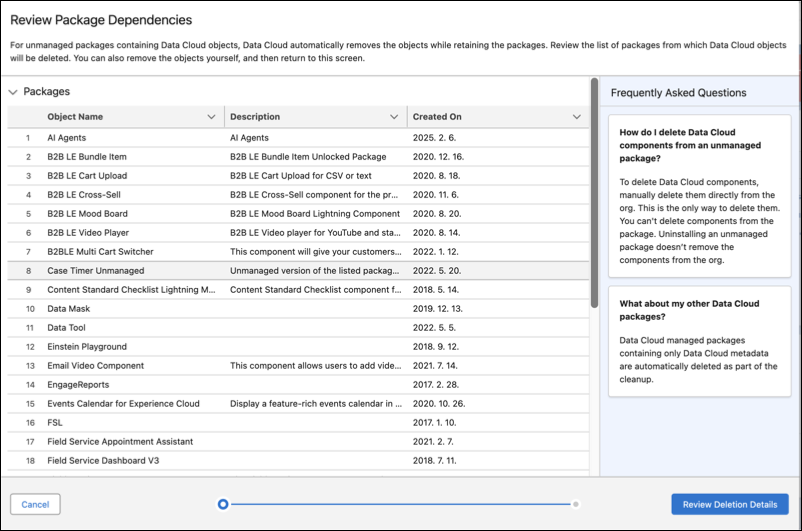The height and width of the screenshot is (531, 802).
Task: Click the last progress step dot
Action: (576, 504)
